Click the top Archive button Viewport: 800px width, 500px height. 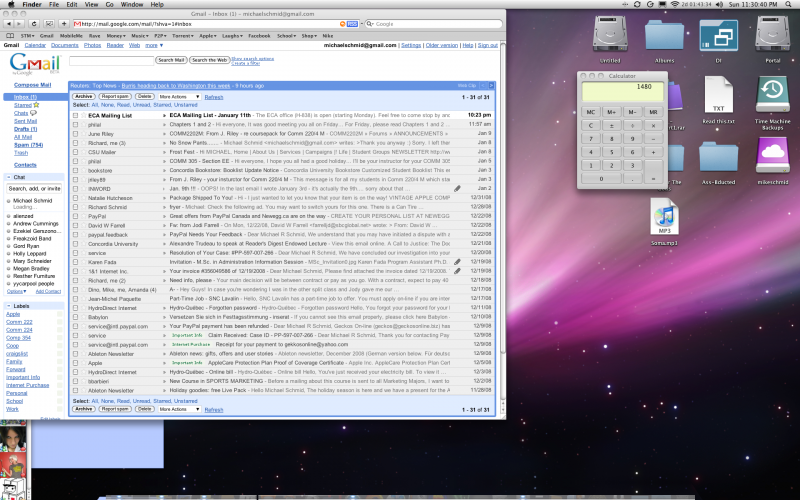[83, 96]
